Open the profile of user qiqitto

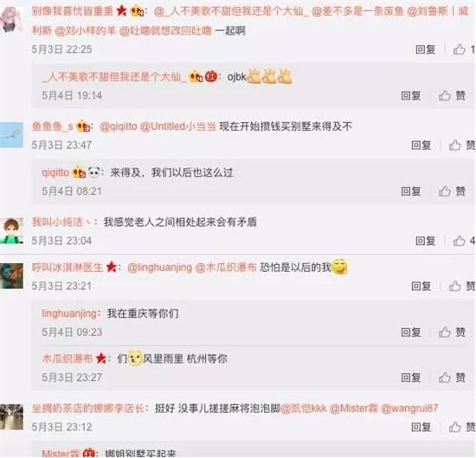[55, 172]
